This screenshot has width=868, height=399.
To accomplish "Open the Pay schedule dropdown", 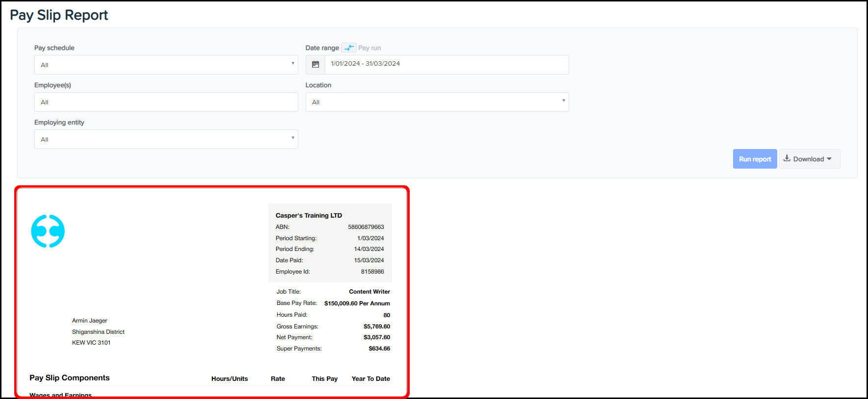I will pyautogui.click(x=166, y=65).
